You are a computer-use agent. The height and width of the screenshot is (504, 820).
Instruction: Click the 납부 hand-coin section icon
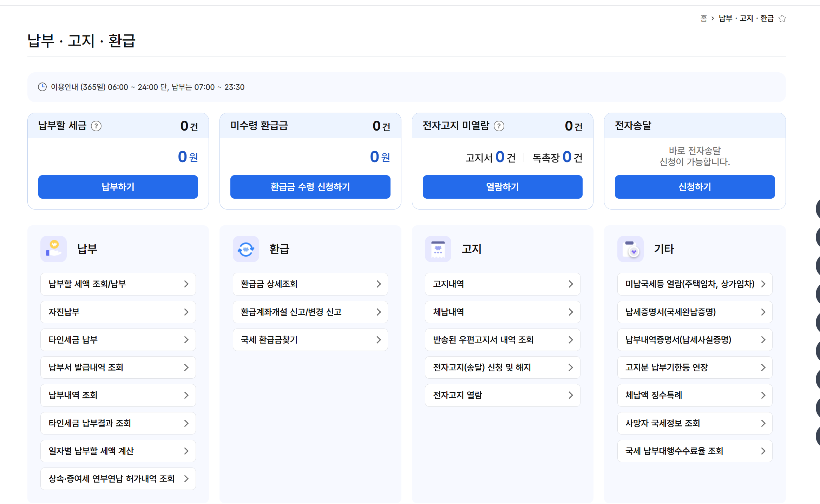coord(54,249)
